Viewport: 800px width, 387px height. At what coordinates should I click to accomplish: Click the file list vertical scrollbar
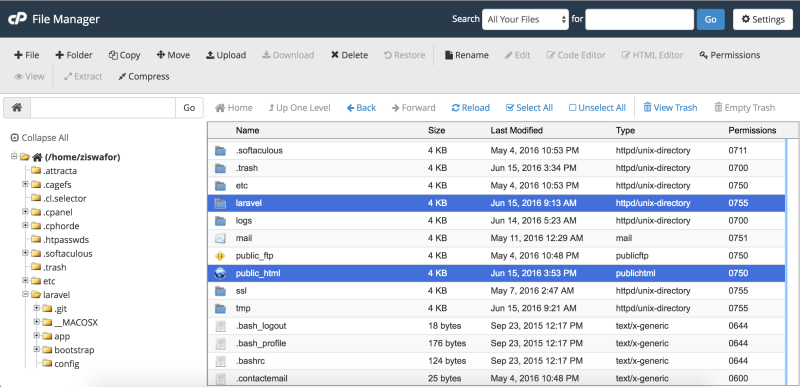786,263
